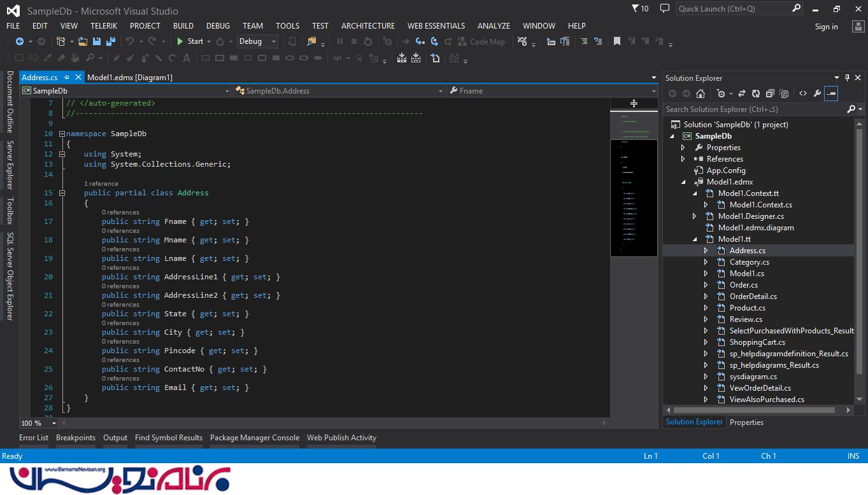Open the ARCHITECTURE menu
Viewport: 868px width, 495px height.
point(367,26)
